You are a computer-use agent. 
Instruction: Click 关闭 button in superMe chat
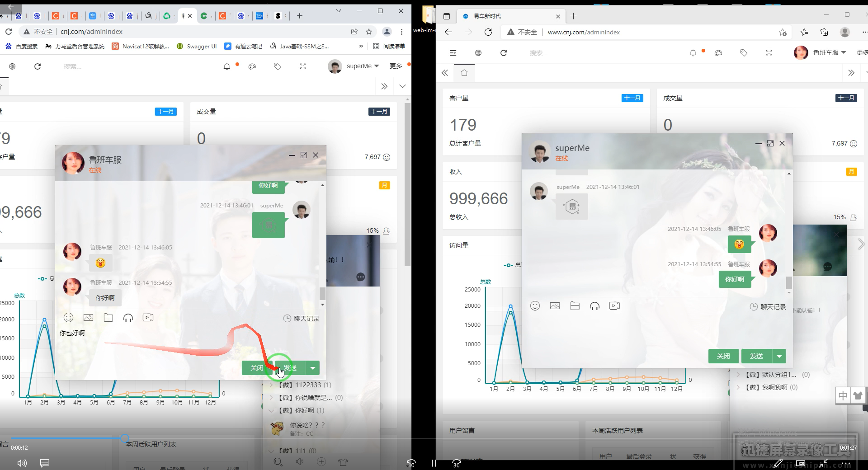723,356
